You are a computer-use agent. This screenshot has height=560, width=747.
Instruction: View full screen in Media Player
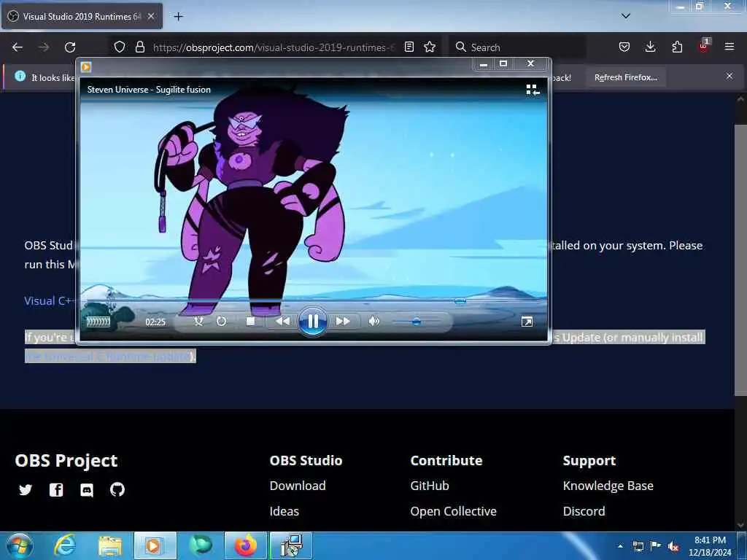click(527, 322)
